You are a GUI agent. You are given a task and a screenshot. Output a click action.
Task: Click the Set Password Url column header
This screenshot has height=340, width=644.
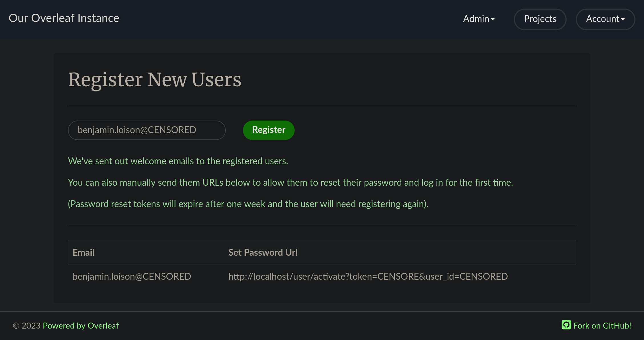tap(263, 253)
